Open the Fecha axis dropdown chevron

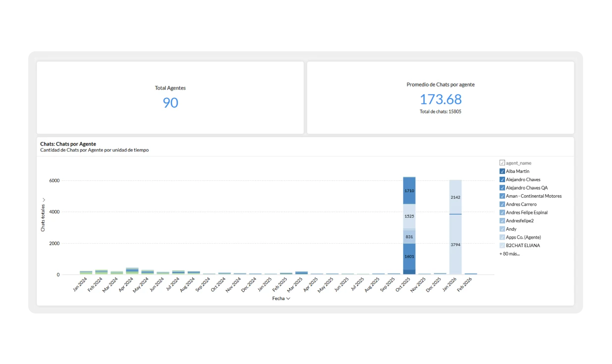pyautogui.click(x=288, y=299)
